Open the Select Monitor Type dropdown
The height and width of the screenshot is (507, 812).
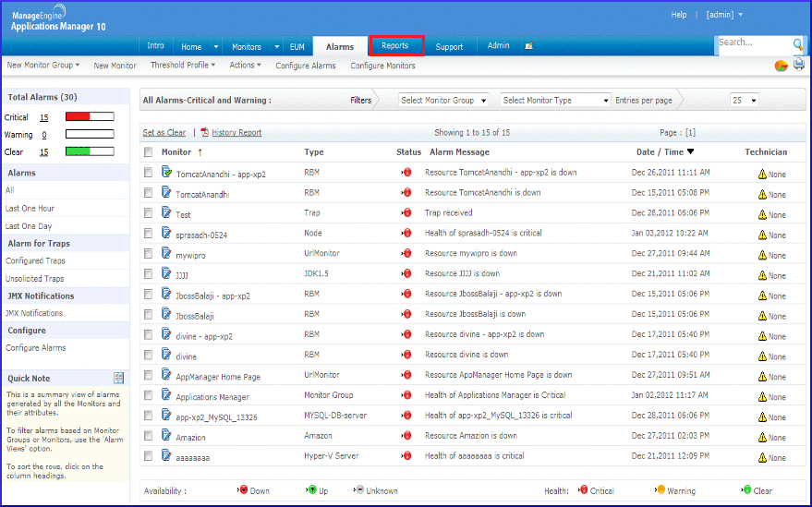(555, 100)
